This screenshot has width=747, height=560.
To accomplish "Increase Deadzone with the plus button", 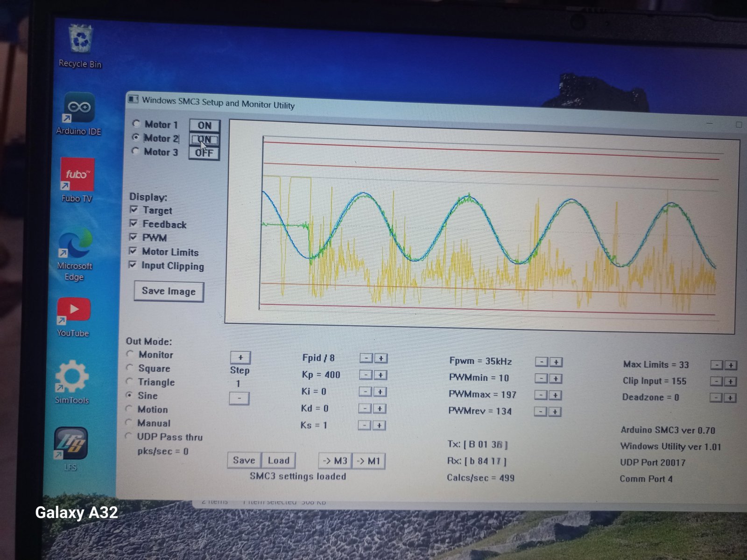I will pos(730,398).
